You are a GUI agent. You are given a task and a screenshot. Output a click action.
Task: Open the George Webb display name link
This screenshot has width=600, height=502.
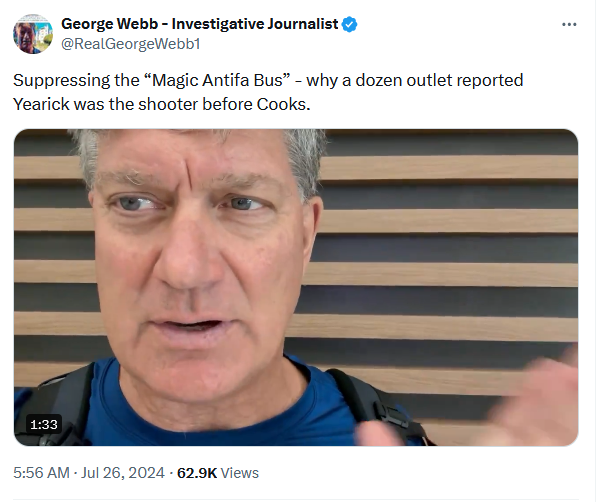[199, 24]
